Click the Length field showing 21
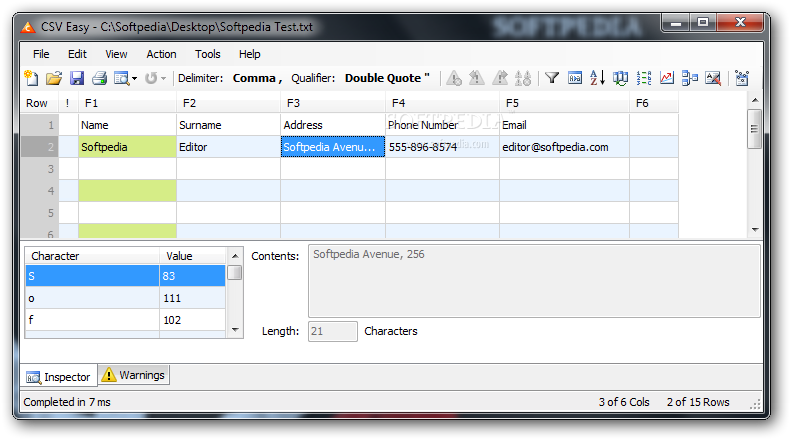 click(x=333, y=332)
